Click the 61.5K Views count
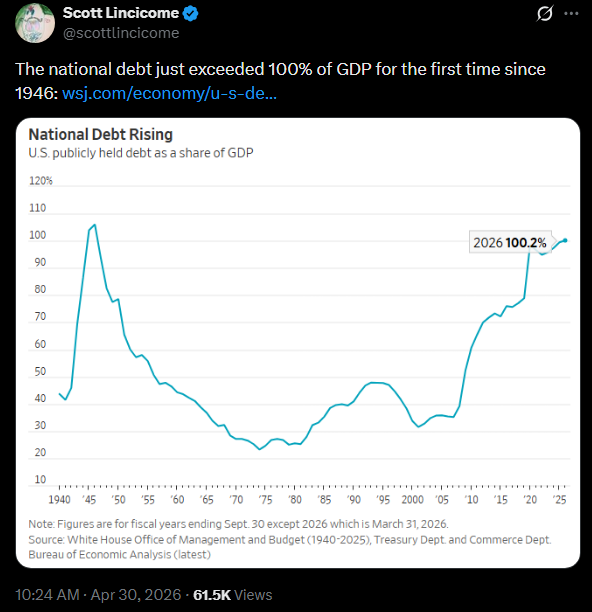This screenshot has width=592, height=612. [233, 595]
